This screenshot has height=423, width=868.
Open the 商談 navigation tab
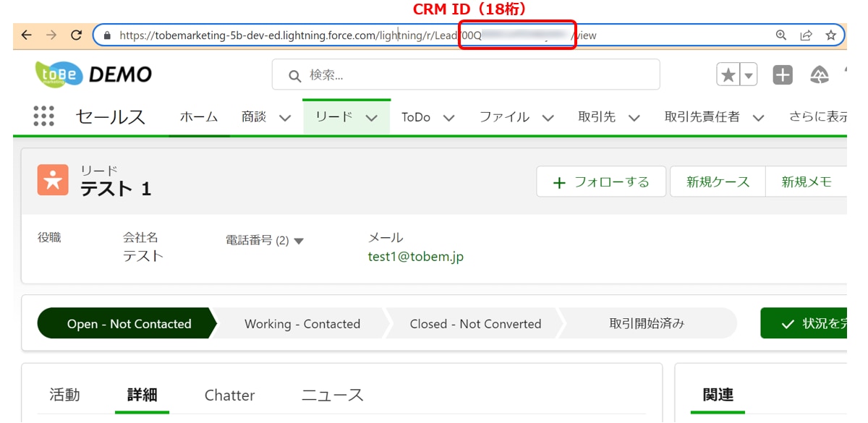pyautogui.click(x=254, y=116)
